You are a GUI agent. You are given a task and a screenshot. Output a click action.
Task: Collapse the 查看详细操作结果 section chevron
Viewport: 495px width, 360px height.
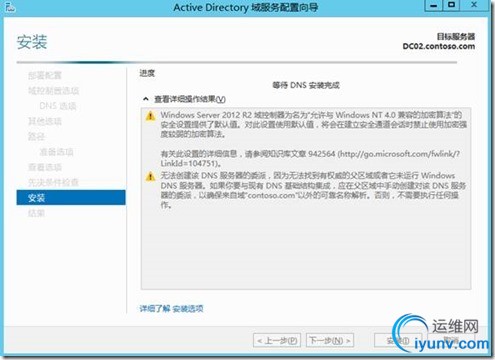[146, 99]
